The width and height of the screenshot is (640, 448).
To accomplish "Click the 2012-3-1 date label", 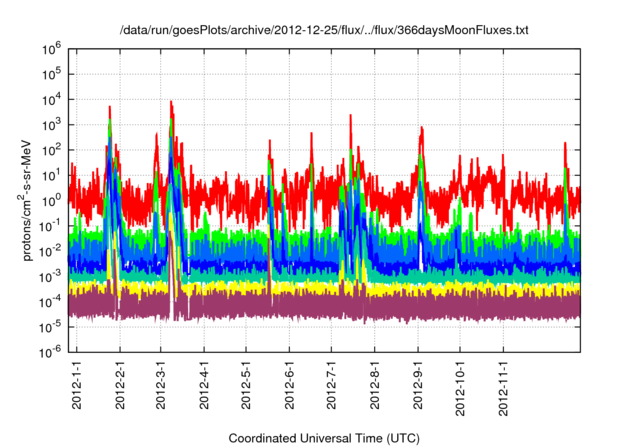I will [161, 385].
